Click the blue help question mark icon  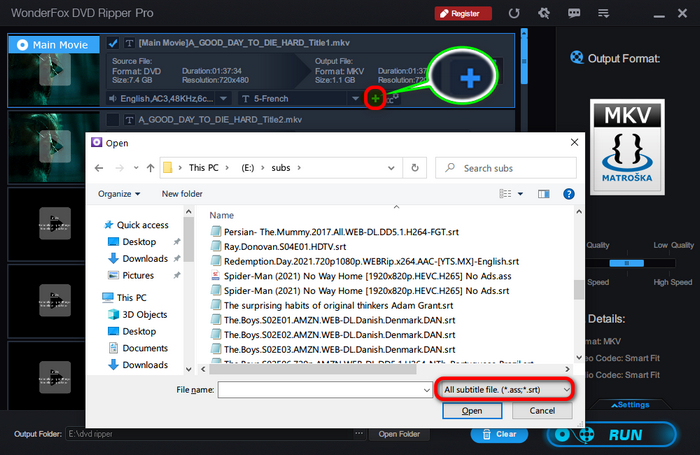[x=569, y=194]
